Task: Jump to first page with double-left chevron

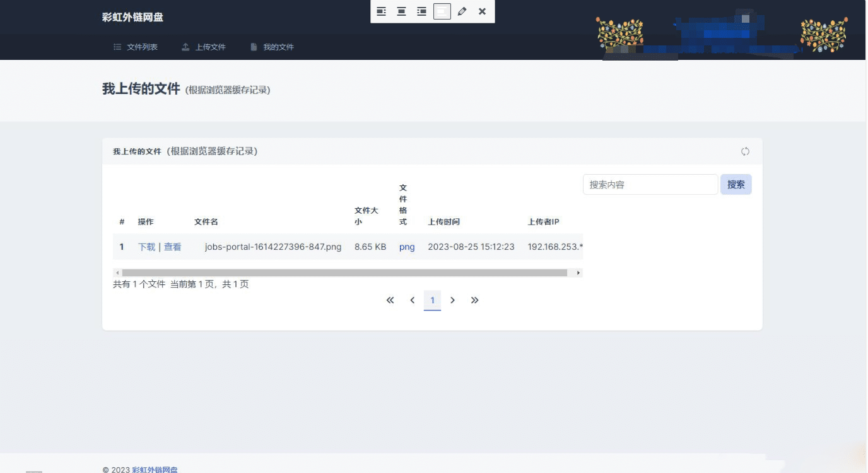Action: (x=390, y=300)
